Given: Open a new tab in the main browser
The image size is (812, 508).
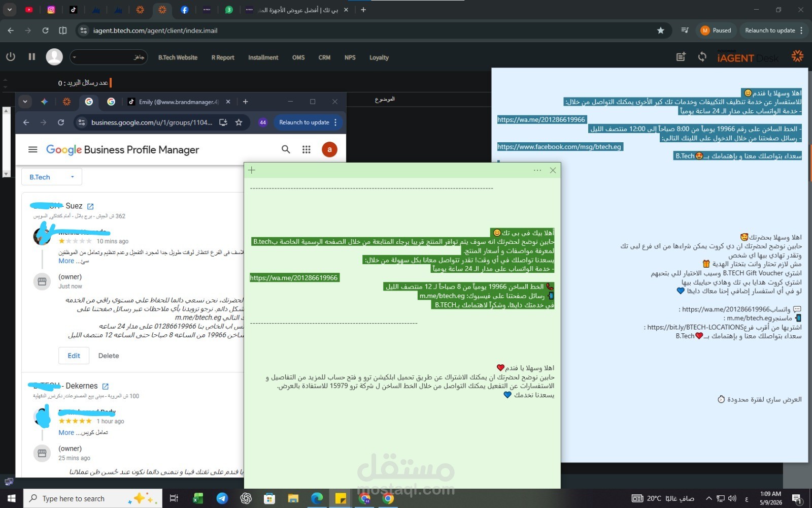Looking at the screenshot, I should [x=363, y=10].
